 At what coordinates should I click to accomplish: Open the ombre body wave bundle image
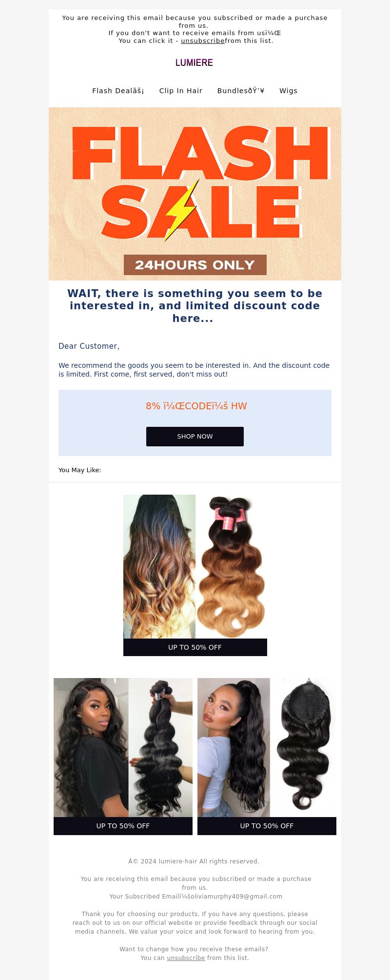pos(195,566)
